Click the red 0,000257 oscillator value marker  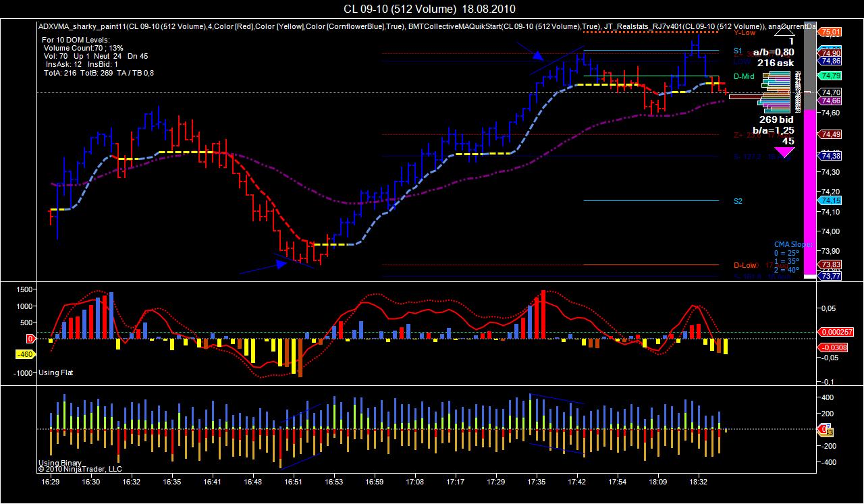[x=837, y=332]
